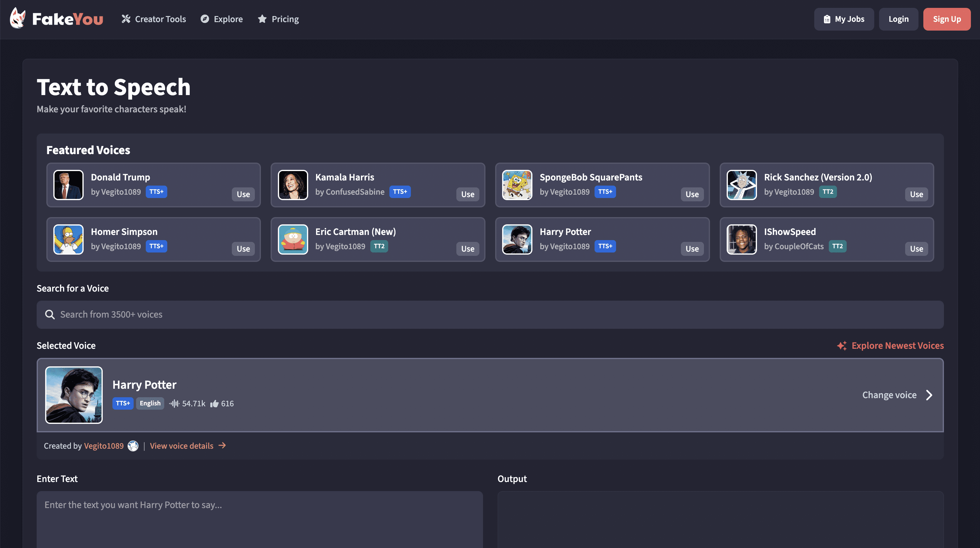
Task: Click the TT2 badge on Rick Sanchez card
Action: point(828,192)
